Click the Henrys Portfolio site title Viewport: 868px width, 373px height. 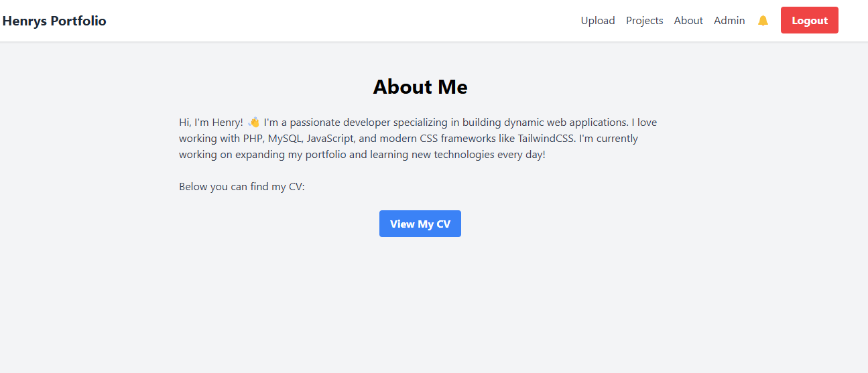pyautogui.click(x=54, y=21)
